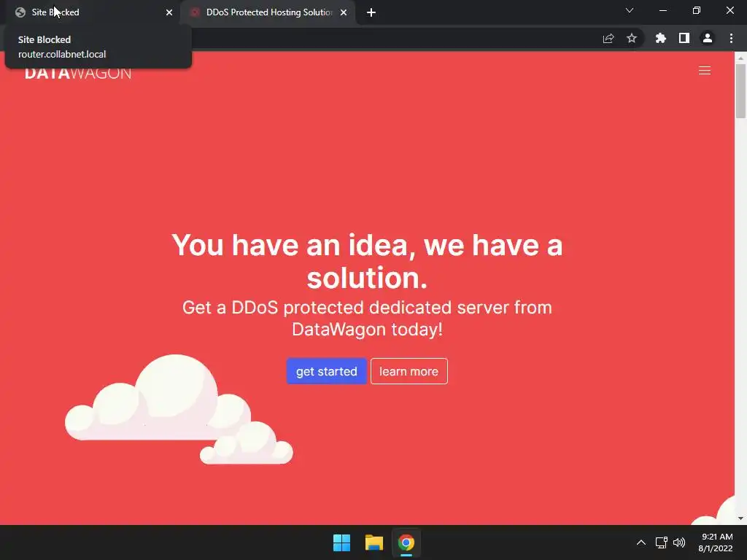Bookmark this page with the star icon
Image resolution: width=747 pixels, height=560 pixels.
pyautogui.click(x=632, y=38)
